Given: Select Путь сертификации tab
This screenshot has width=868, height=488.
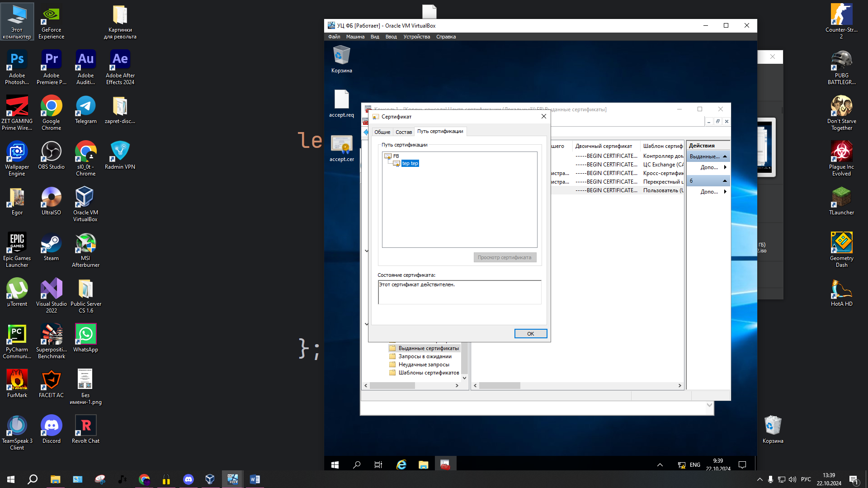Looking at the screenshot, I should pos(440,131).
